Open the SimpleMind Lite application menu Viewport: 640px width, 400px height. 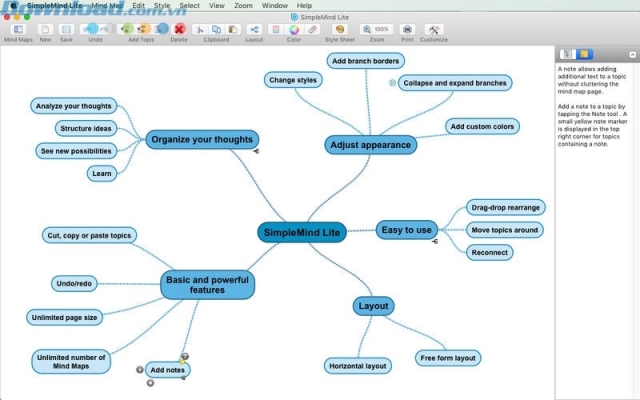[54, 5]
